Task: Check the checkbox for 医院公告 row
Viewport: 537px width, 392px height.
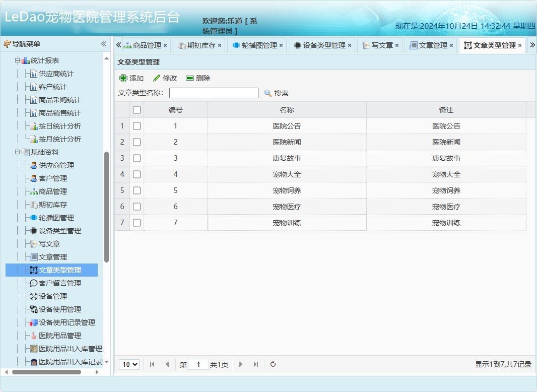Action: (x=137, y=125)
